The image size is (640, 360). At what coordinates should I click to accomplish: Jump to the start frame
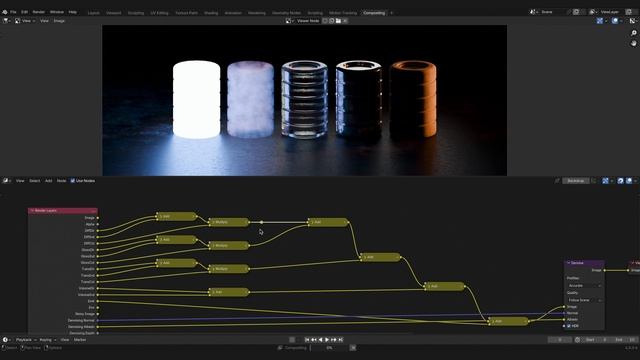coord(307,340)
